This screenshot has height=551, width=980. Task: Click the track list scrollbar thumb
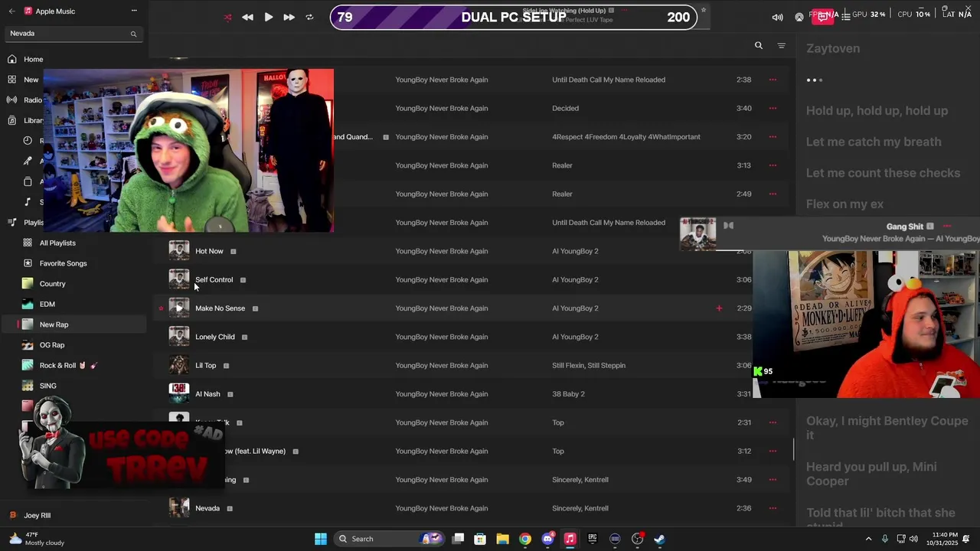[x=793, y=449]
